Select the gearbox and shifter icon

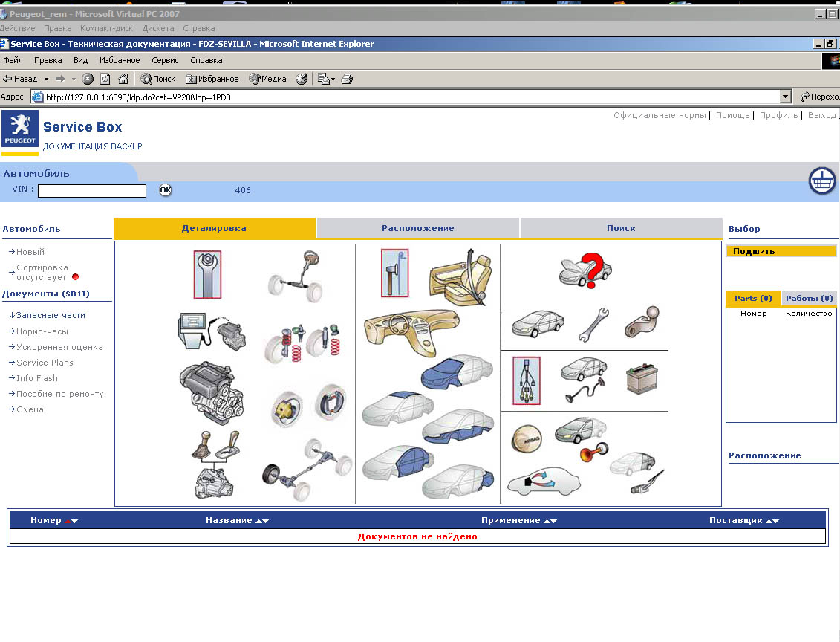pyautogui.click(x=212, y=464)
